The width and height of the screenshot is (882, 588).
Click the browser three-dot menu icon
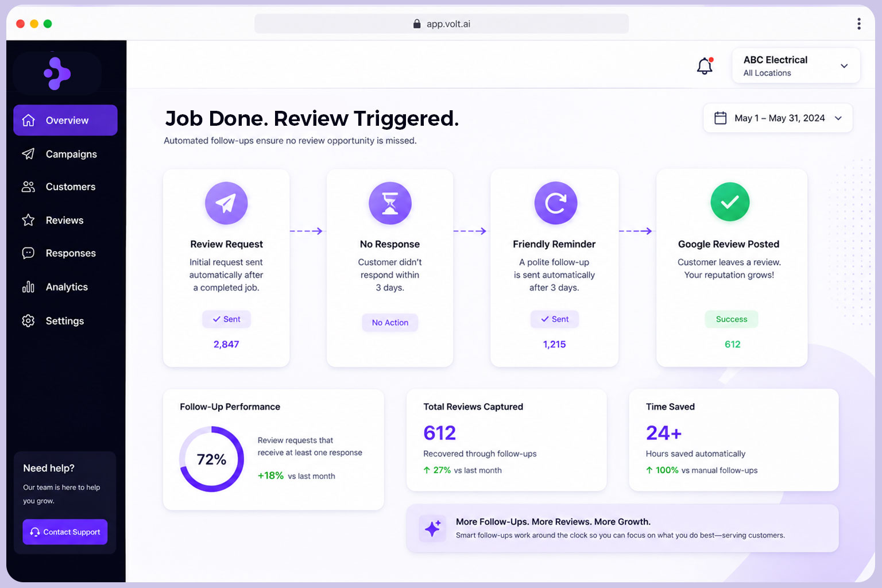click(x=858, y=24)
